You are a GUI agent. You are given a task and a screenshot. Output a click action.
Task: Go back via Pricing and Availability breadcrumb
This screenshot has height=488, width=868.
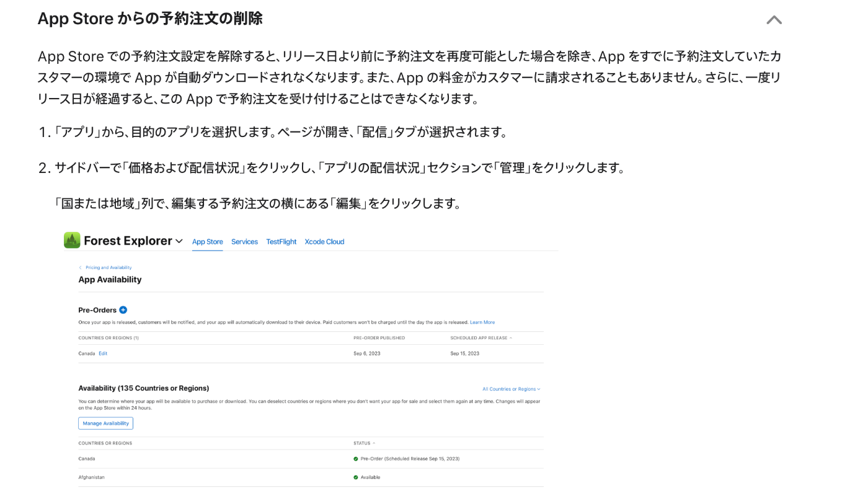(x=108, y=268)
